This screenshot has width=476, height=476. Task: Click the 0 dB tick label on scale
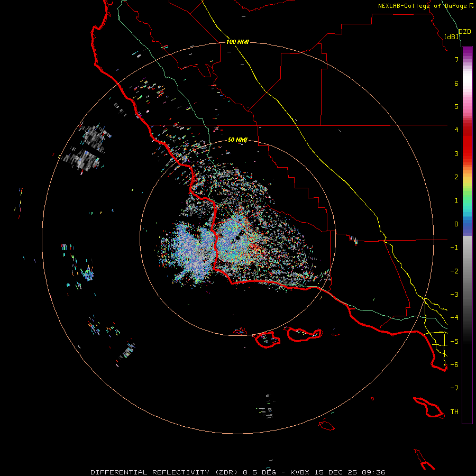(456, 224)
